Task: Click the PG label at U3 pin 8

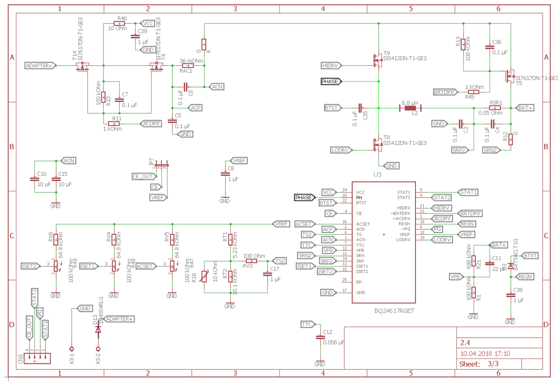Action: pos(437,229)
